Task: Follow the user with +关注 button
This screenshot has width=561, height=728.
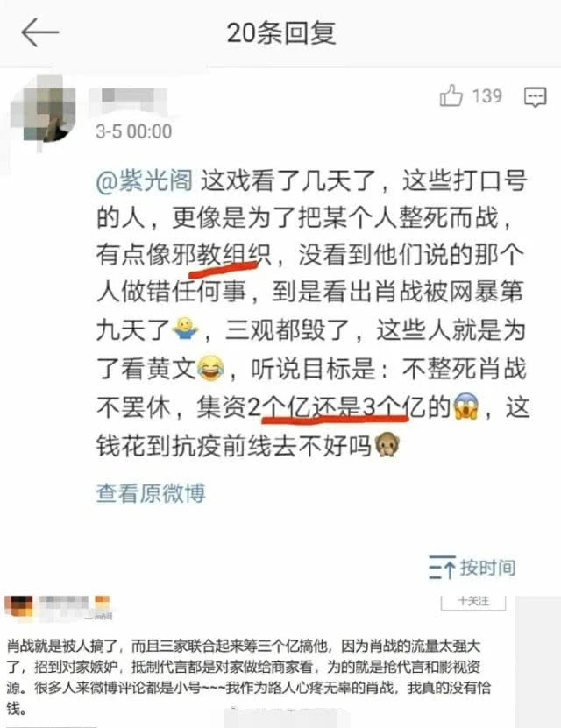Action: pyautogui.click(x=473, y=602)
